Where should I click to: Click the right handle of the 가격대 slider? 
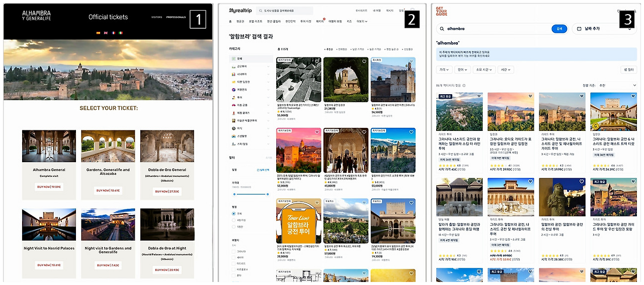tap(268, 194)
